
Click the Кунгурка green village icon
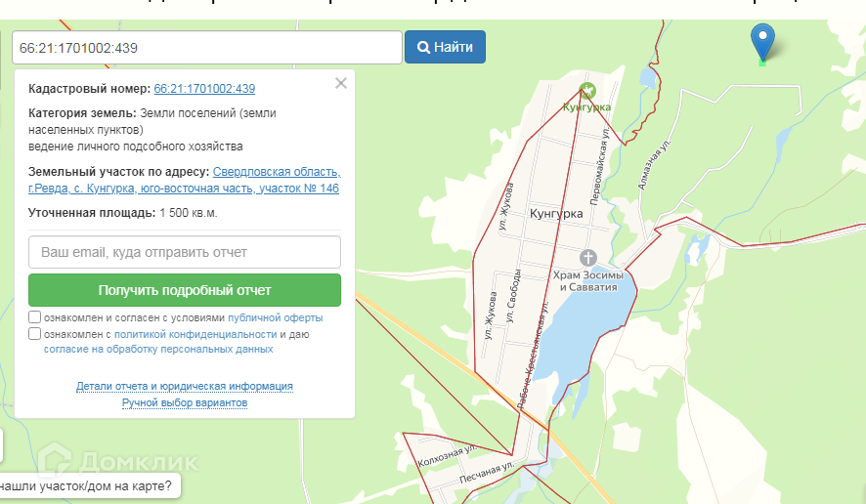(587, 91)
